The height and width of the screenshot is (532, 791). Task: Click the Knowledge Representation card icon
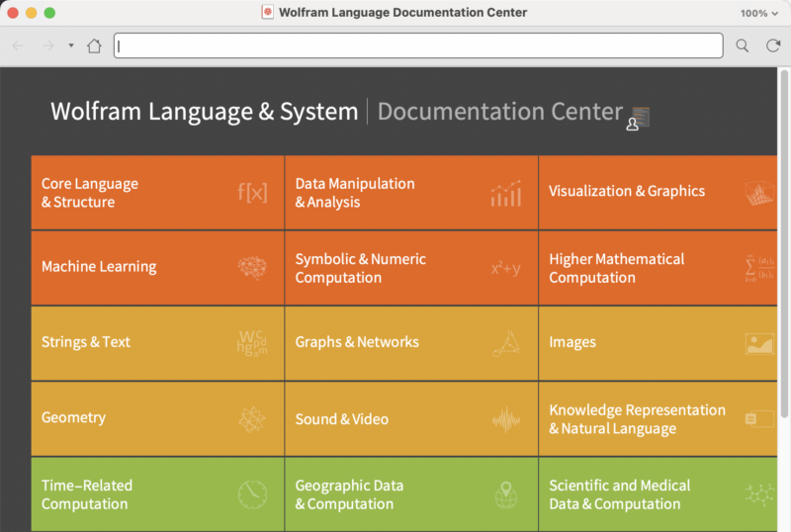coord(759,419)
